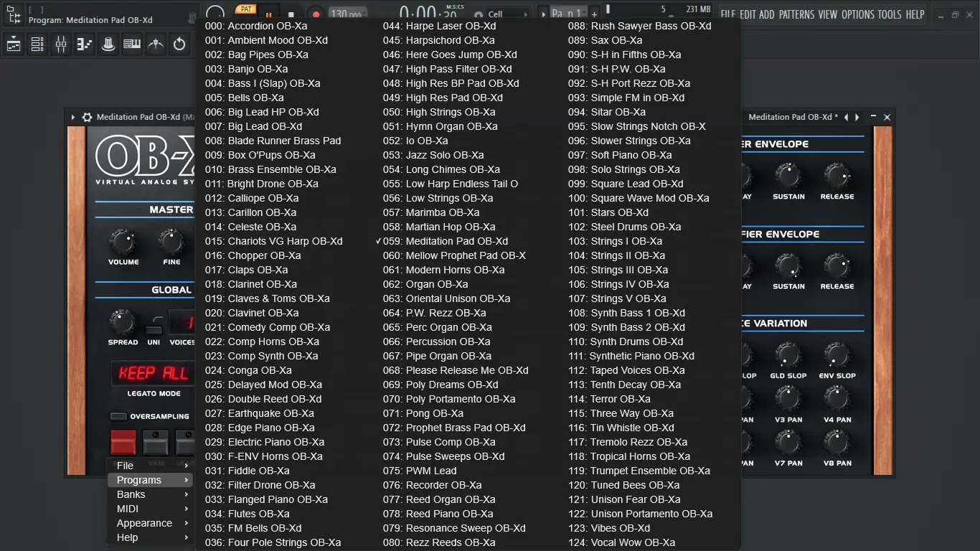Image resolution: width=980 pixels, height=551 pixels.
Task: Open the Mixer window
Action: [61, 44]
